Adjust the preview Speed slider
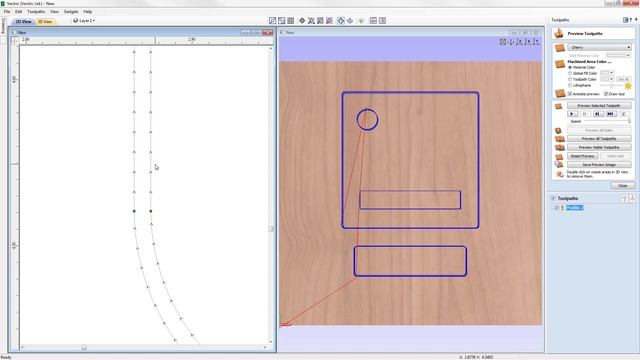Viewport: 640px width, 360px height. [x=607, y=121]
